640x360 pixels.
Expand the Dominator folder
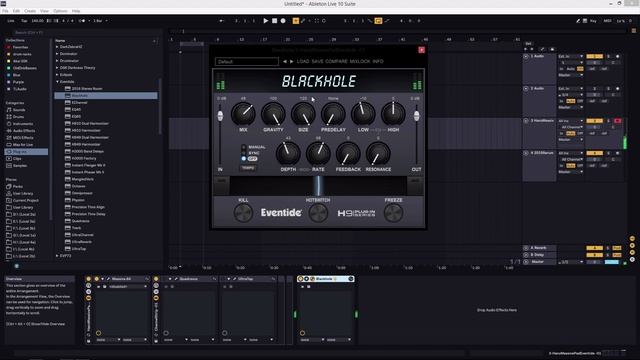tap(57, 54)
